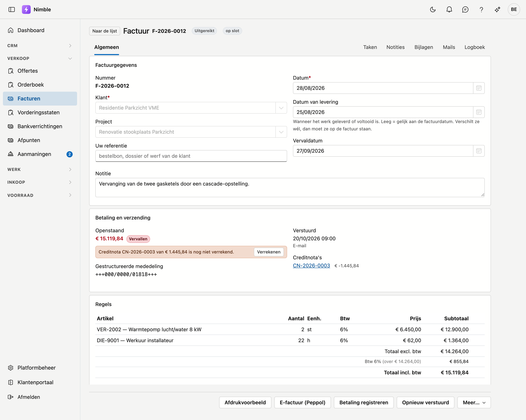Open credit note CN-2026-0003 link
This screenshot has width=526, height=420.
tap(311, 266)
